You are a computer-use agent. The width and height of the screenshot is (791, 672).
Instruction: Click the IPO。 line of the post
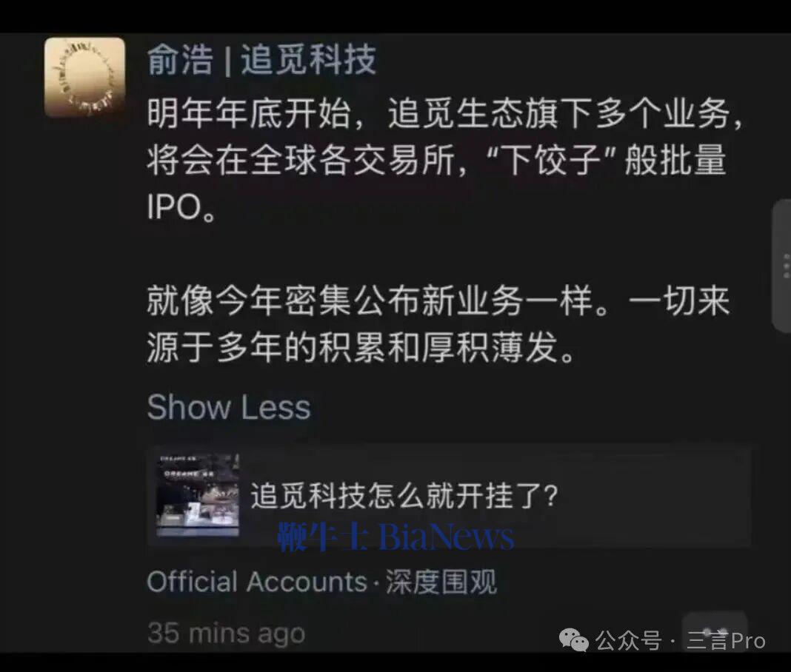click(181, 206)
